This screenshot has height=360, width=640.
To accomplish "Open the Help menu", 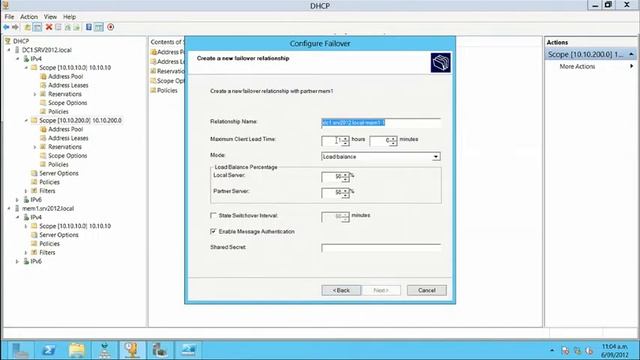I will pos(69,17).
